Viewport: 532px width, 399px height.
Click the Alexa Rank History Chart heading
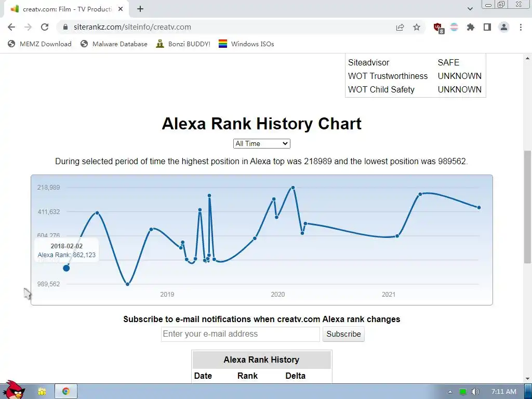(262, 124)
